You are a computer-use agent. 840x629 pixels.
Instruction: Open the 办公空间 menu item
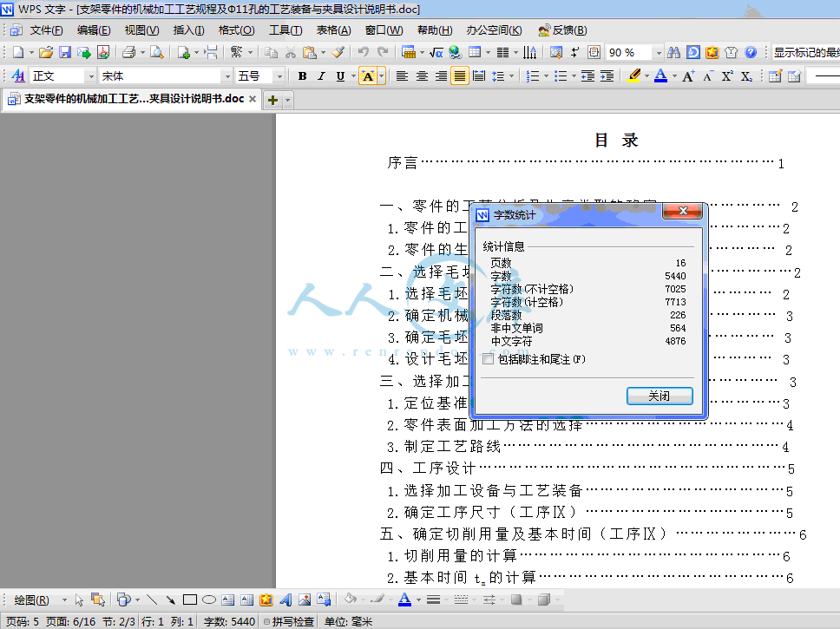pos(494,30)
